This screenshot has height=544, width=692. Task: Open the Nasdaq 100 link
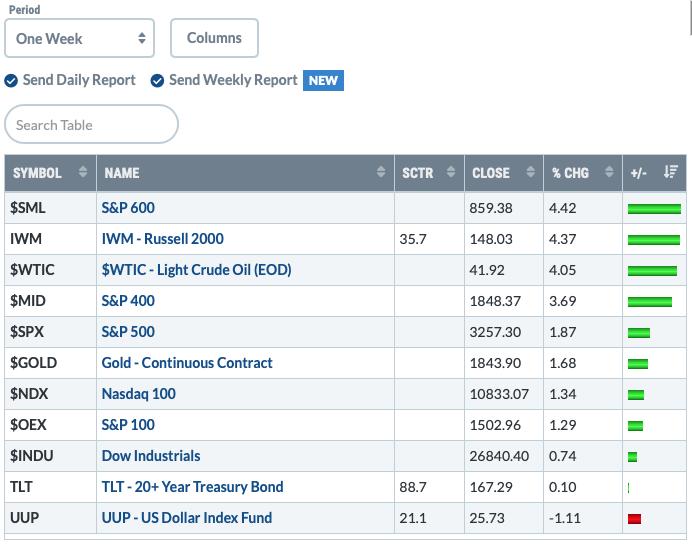click(139, 394)
